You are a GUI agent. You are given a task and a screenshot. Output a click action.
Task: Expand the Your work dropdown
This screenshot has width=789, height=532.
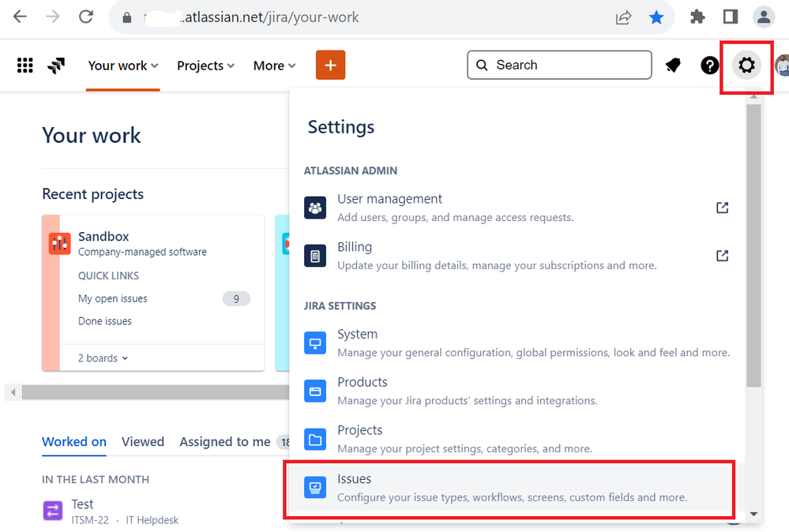pos(122,66)
